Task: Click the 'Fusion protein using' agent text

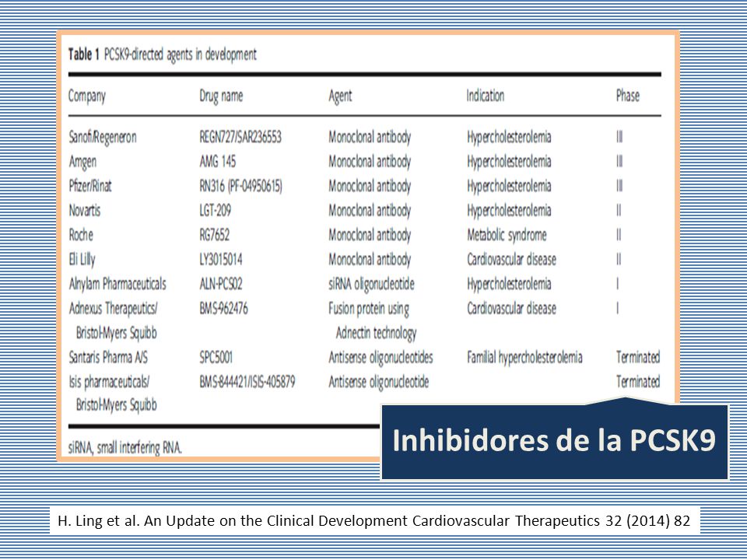Action: [x=369, y=309]
